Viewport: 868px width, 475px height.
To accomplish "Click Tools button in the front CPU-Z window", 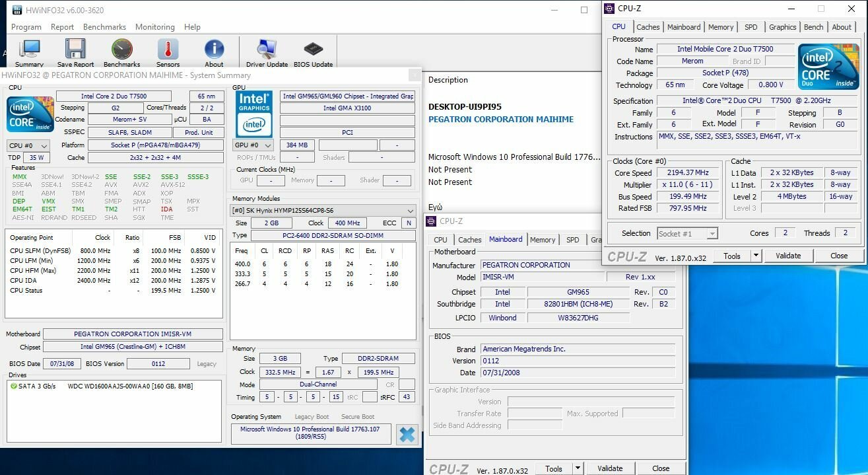I will coord(732,256).
